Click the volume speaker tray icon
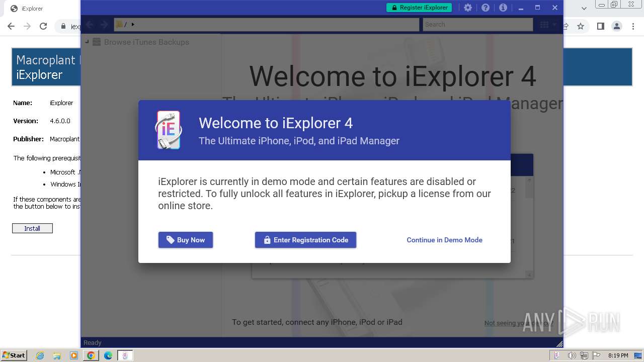This screenshot has width=644, height=362. [x=572, y=355]
